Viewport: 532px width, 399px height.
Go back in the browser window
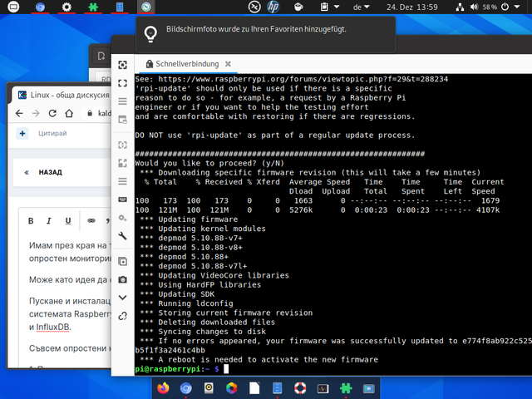pos(19,113)
